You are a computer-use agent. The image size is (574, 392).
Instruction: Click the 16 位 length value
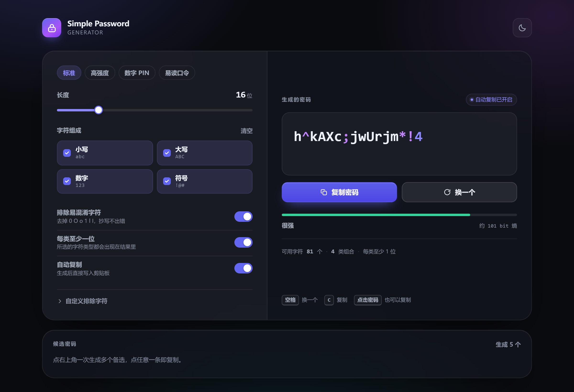[244, 95]
